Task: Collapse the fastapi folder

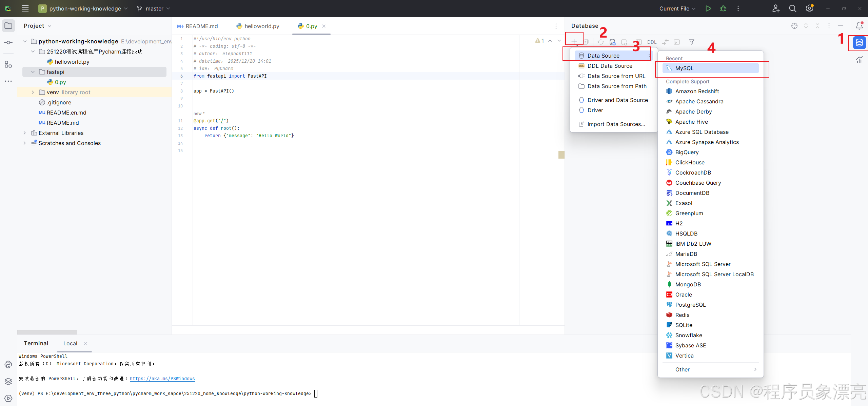Action: [33, 72]
